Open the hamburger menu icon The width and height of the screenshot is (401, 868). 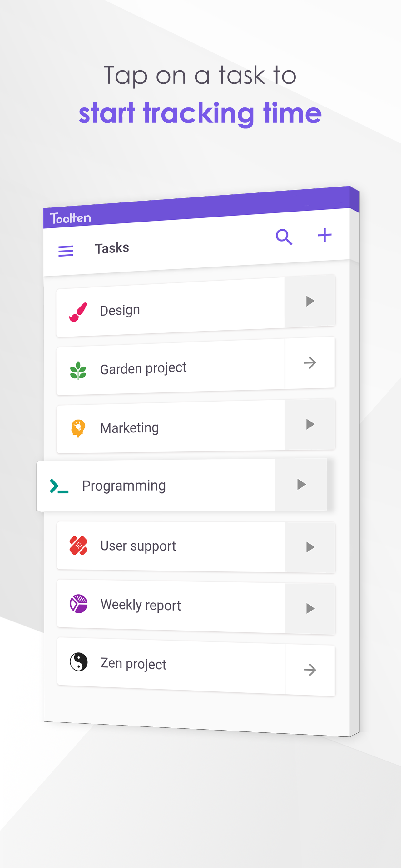pyautogui.click(x=66, y=251)
